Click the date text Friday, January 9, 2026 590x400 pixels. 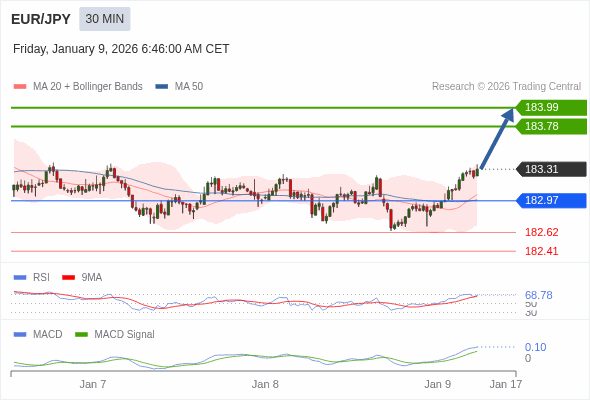75,49
